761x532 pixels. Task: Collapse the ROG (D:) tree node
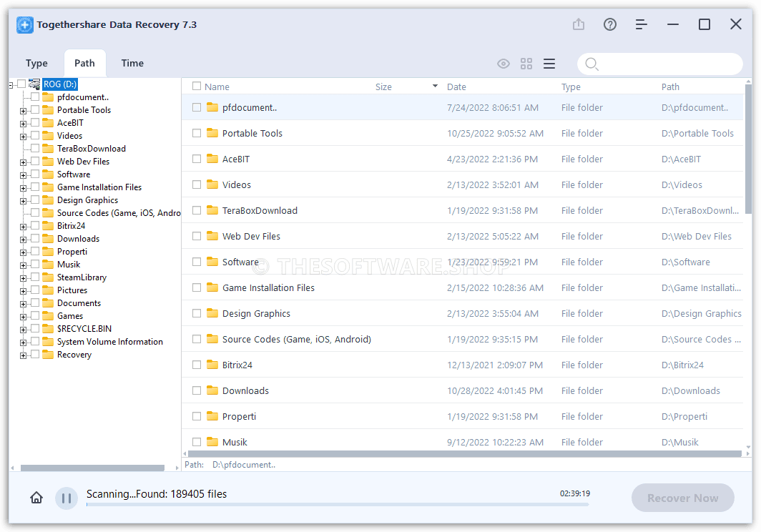11,85
